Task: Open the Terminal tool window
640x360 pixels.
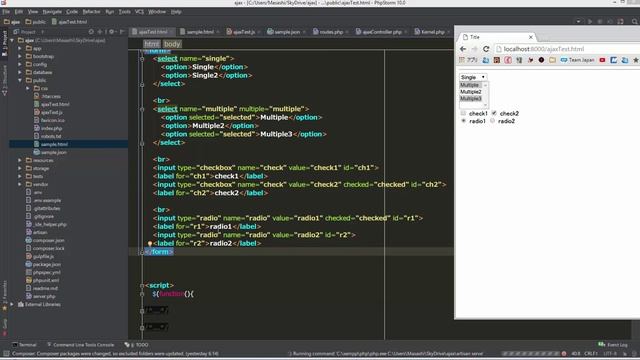Action: coord(24,345)
